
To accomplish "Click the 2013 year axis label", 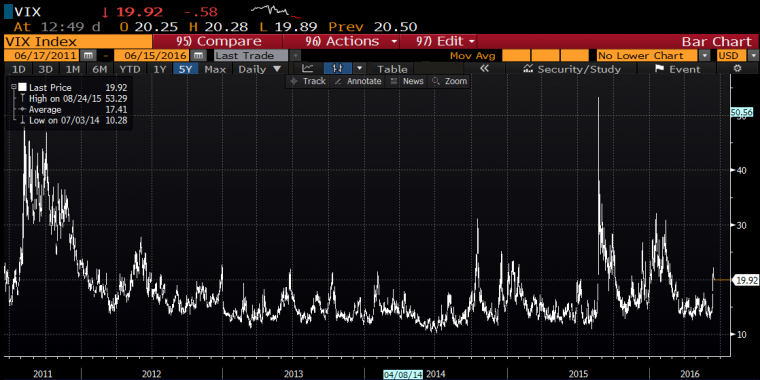I will click(293, 374).
